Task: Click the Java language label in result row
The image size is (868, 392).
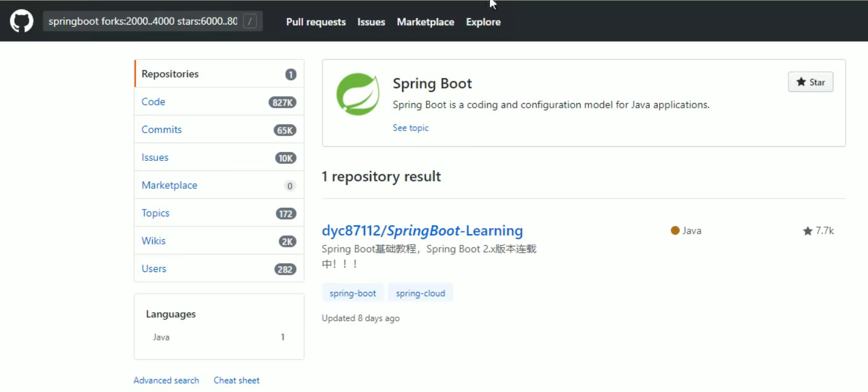Action: 692,231
